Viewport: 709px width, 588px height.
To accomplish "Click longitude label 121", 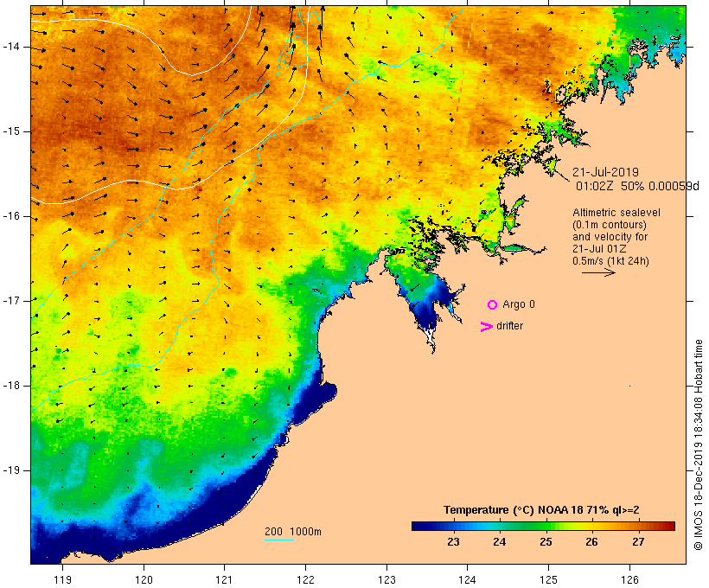I will pos(224,579).
